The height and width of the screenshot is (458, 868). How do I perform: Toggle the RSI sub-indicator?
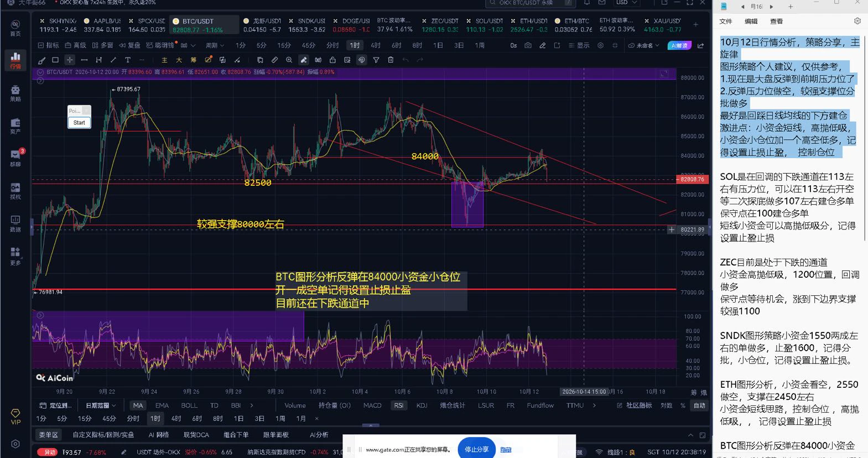[398, 405]
